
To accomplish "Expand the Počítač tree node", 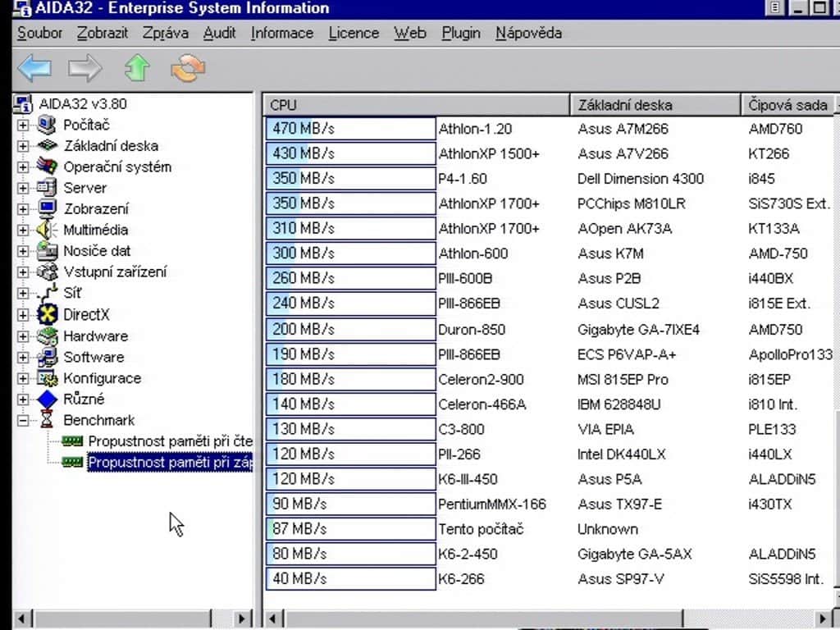I will [x=23, y=125].
